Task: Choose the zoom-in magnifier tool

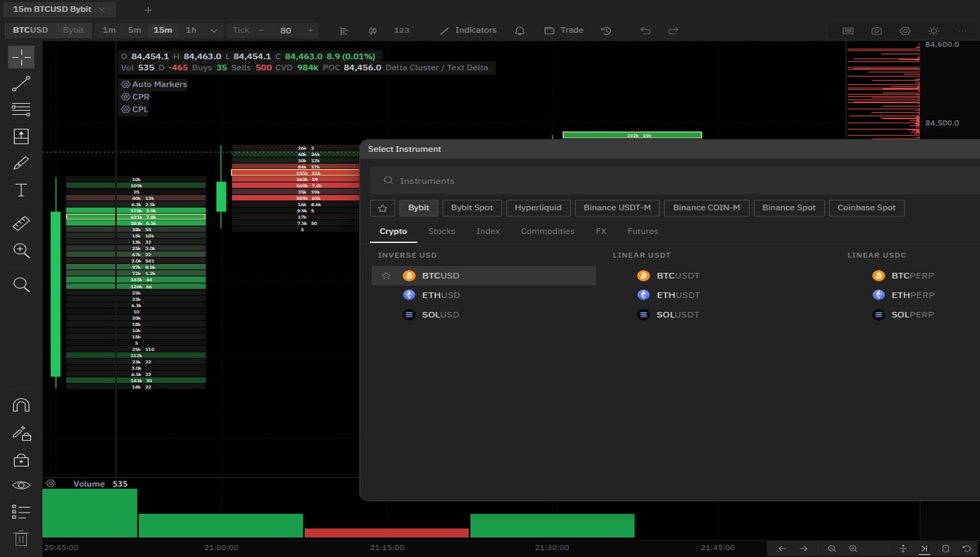Action: click(x=21, y=251)
